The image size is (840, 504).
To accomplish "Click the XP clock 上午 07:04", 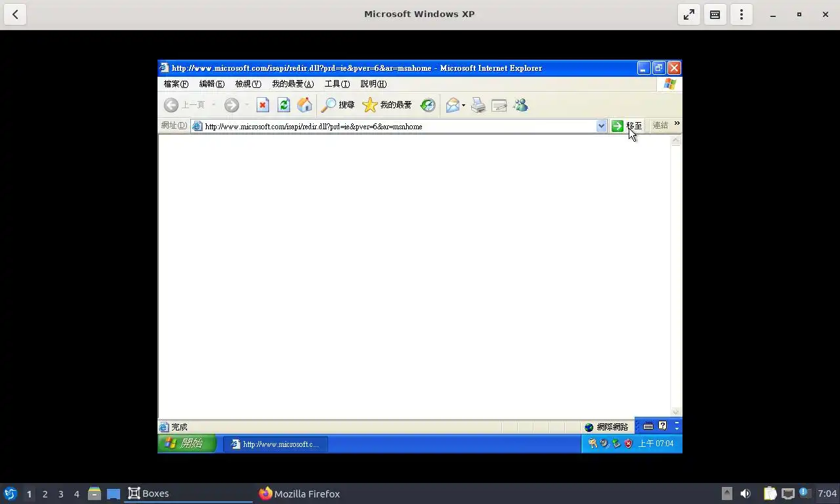I will (656, 444).
